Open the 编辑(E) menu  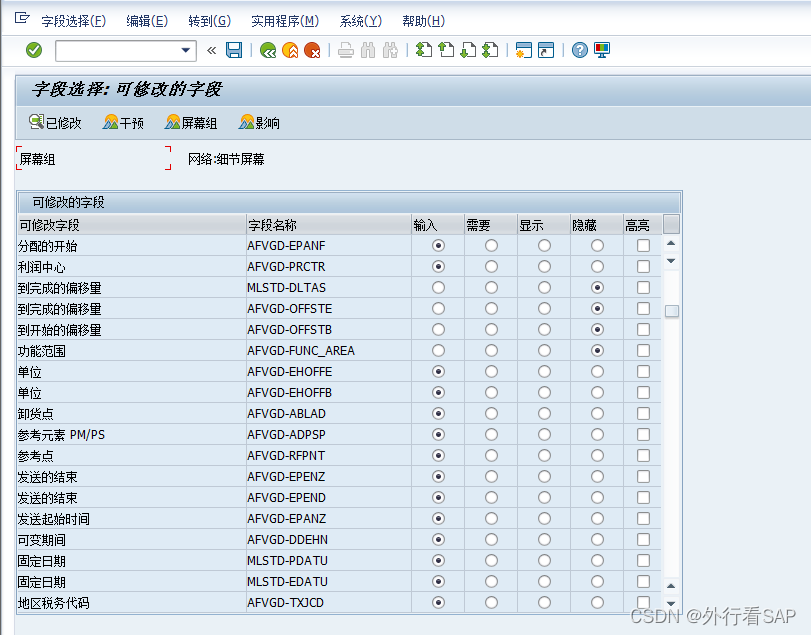(x=147, y=21)
